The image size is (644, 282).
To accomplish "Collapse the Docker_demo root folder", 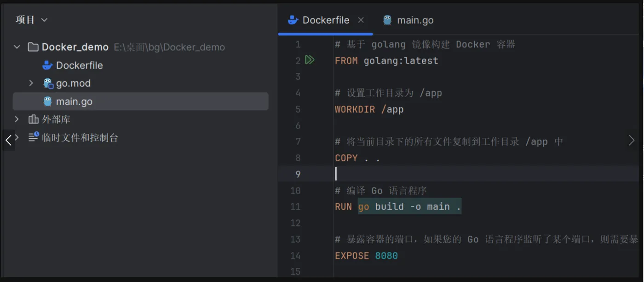I will (17, 47).
